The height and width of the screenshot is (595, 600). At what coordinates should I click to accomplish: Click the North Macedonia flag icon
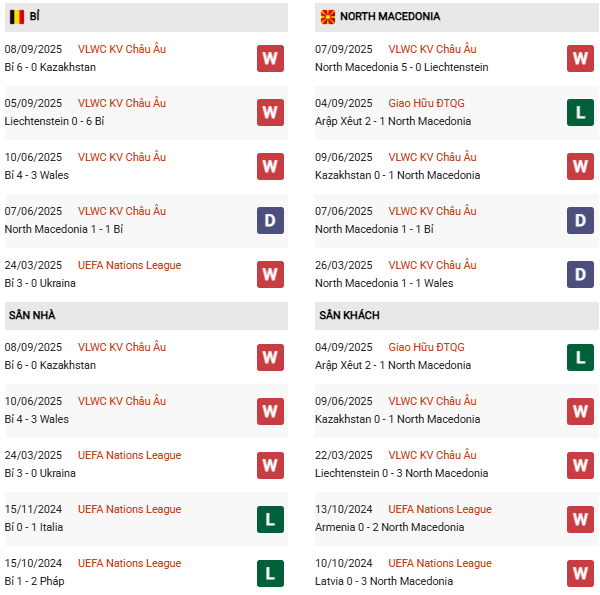[327, 17]
